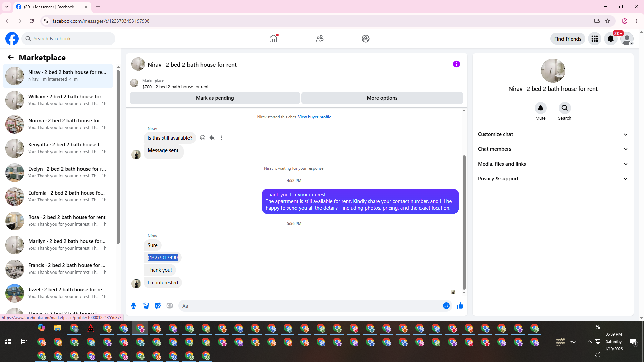React to 'Is this still available?' message

203,138
